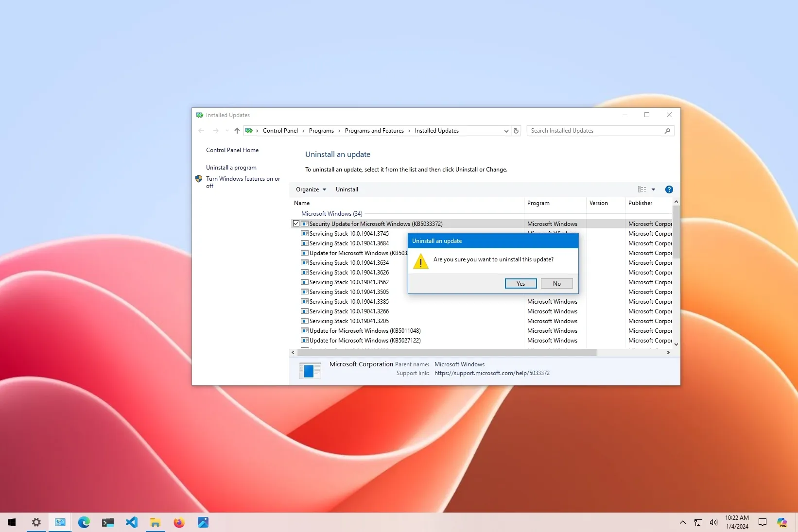Viewport: 798px width, 532px height.
Task: Select Update for Microsoft Windows (KB5011048)
Action: (365, 331)
